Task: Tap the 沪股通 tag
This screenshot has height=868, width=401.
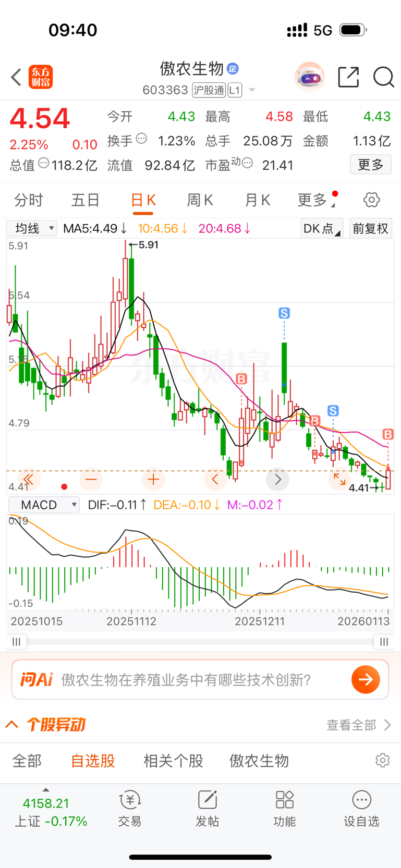Action: coord(209,90)
